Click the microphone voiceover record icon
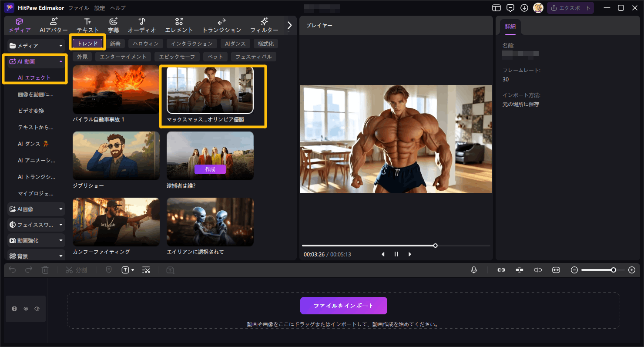 click(x=474, y=270)
